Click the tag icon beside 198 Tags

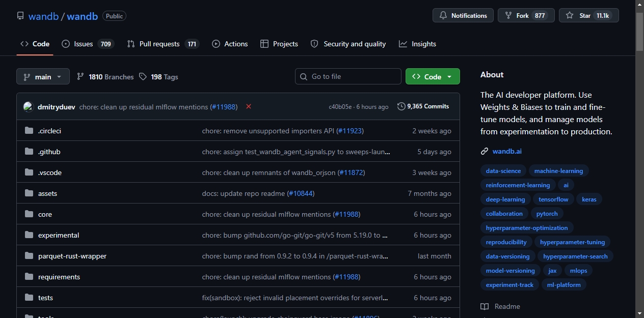point(143,77)
